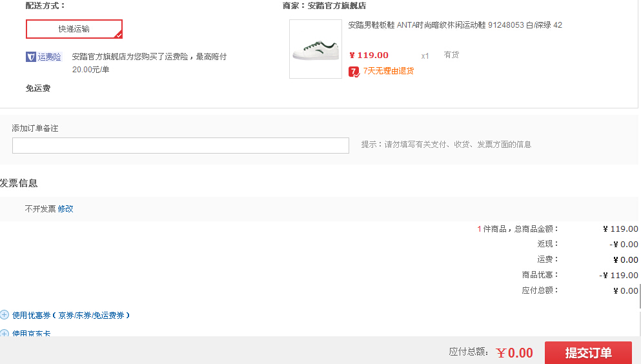Click the 使用京东卡 link text

tap(31, 333)
